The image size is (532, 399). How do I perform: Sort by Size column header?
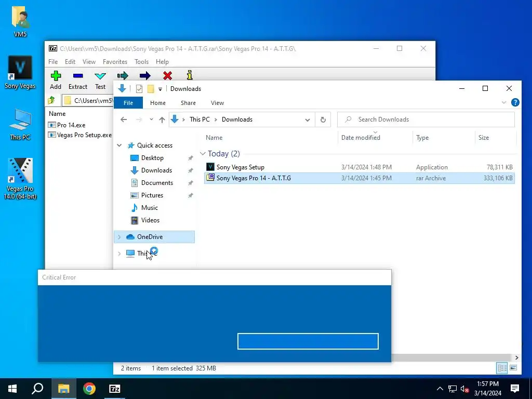484,137
